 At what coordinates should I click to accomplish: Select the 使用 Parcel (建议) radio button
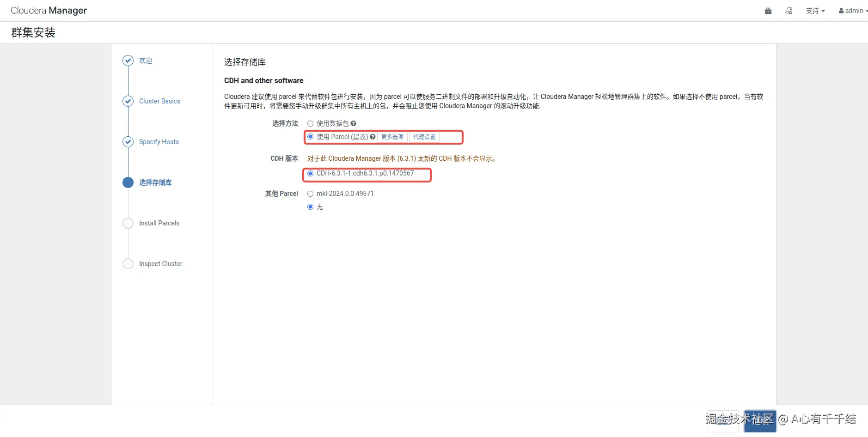[311, 137]
